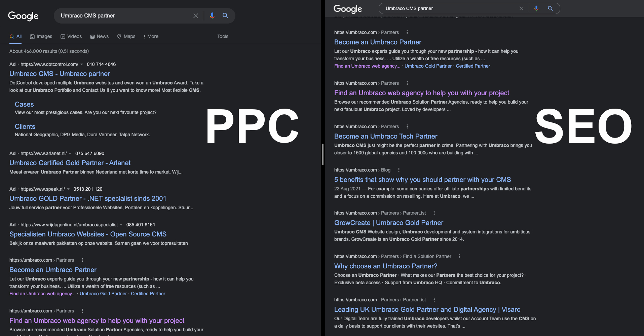Open the Cases sitelink under DotControl ad
644x336 pixels.
pyautogui.click(x=24, y=104)
